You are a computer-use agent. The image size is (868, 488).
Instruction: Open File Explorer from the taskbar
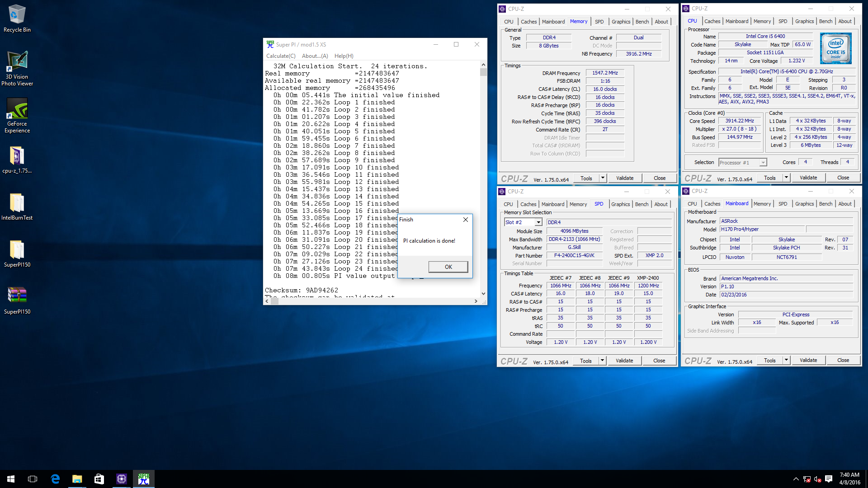tap(77, 479)
